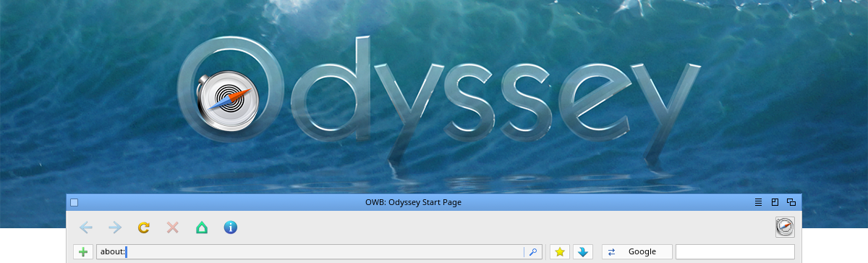Stop loading with the red X icon
The width and height of the screenshot is (868, 263).
pyautogui.click(x=173, y=227)
